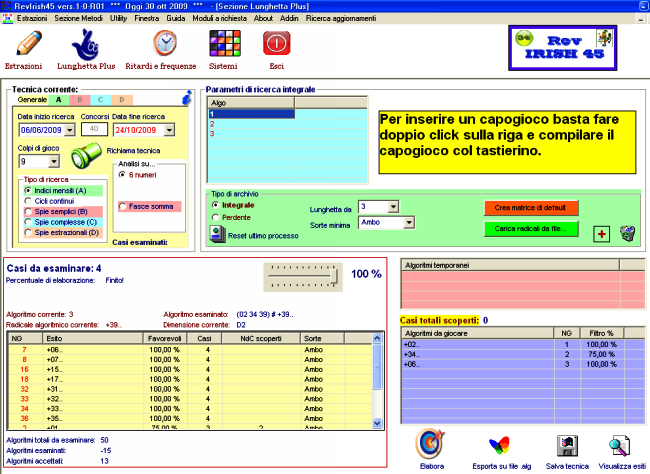
Task: Select Algo row 3 in parameters table
Action: pos(287,134)
